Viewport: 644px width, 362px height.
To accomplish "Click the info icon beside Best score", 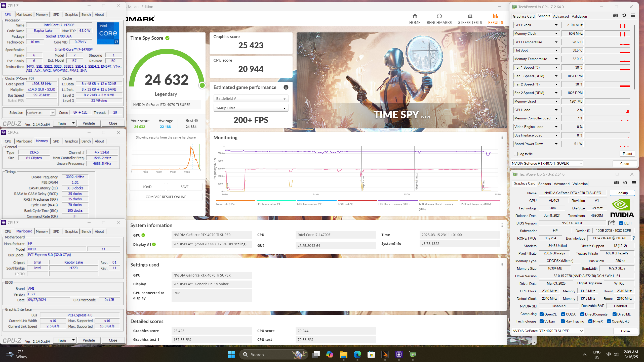I will click(196, 120).
